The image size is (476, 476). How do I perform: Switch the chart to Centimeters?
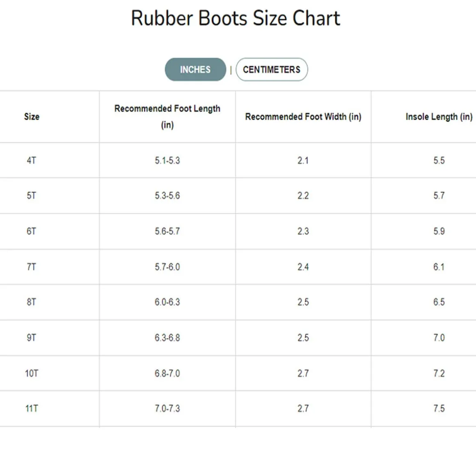click(x=271, y=70)
